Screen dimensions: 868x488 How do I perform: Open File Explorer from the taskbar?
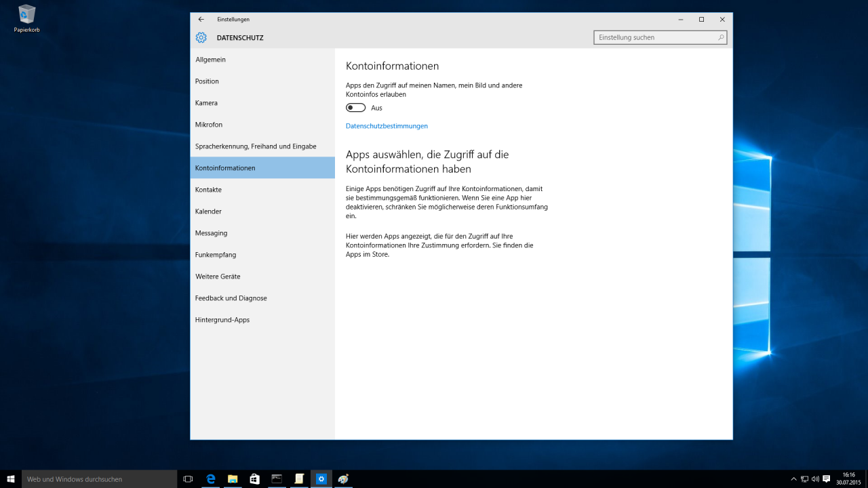(232, 479)
